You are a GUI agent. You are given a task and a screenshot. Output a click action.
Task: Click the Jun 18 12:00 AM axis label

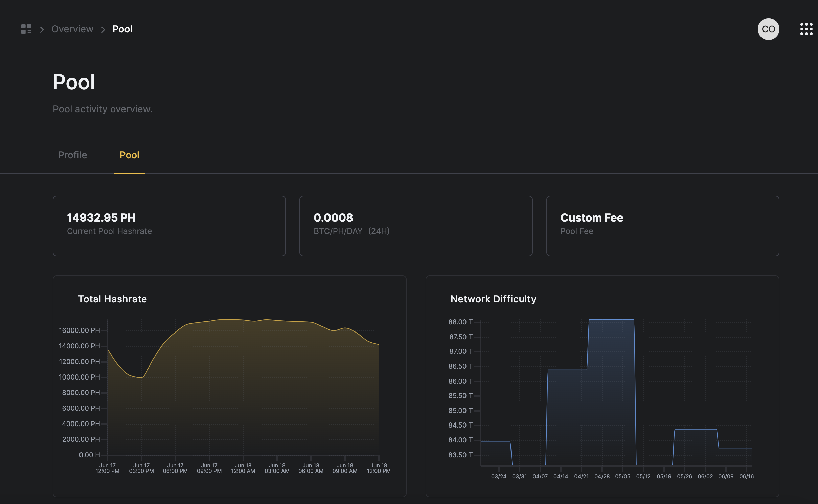pos(243,468)
